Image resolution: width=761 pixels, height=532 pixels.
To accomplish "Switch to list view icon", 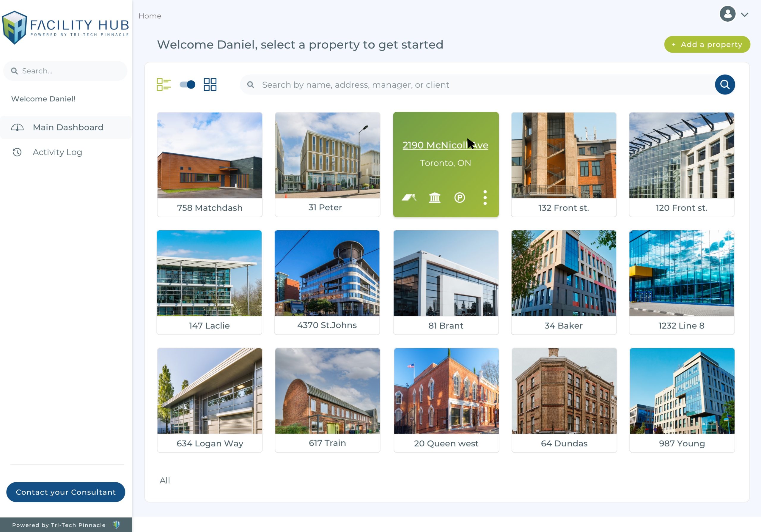I will pos(164,84).
